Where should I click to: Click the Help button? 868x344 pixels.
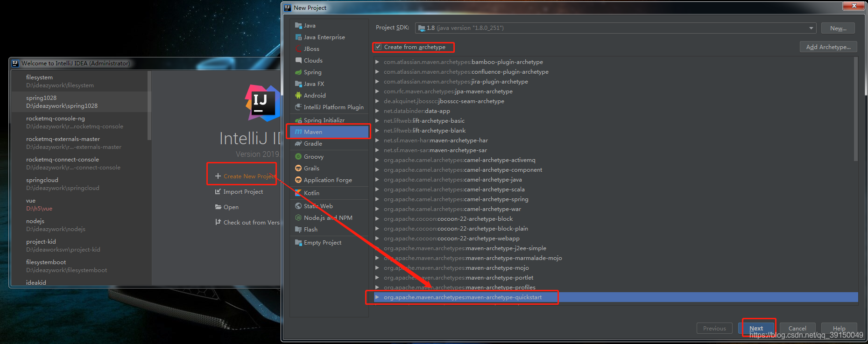(x=839, y=328)
